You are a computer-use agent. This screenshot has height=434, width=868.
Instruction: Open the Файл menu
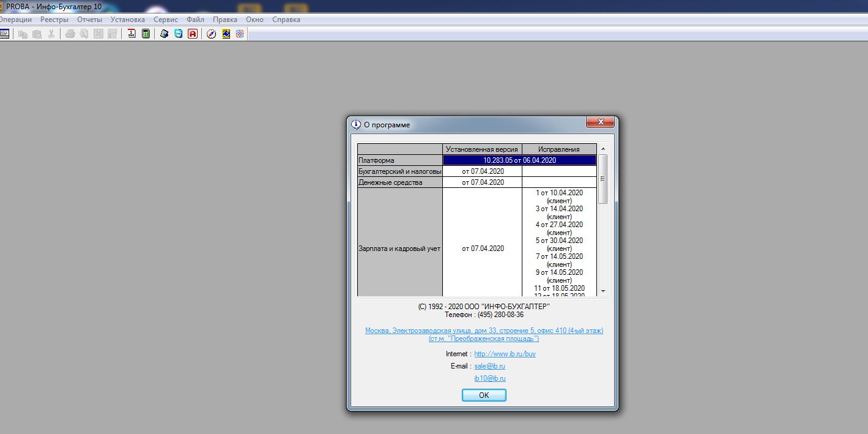tap(196, 20)
